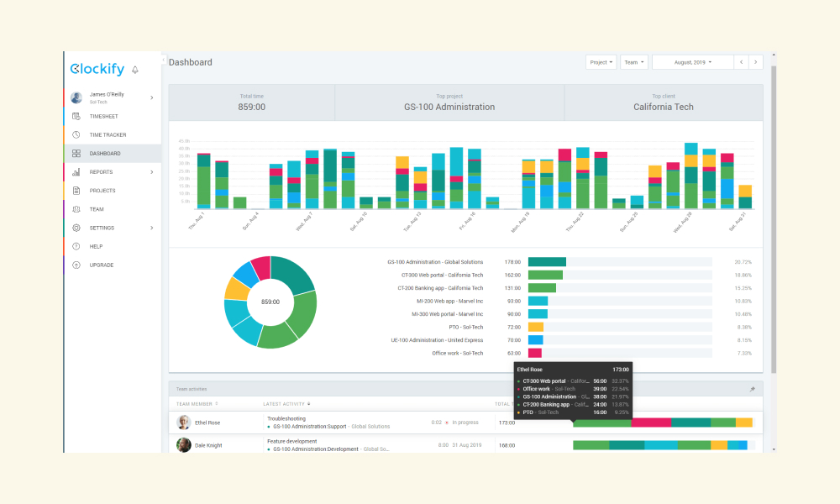Click the pin icon in Team activities
The image size is (840, 504).
752,390
